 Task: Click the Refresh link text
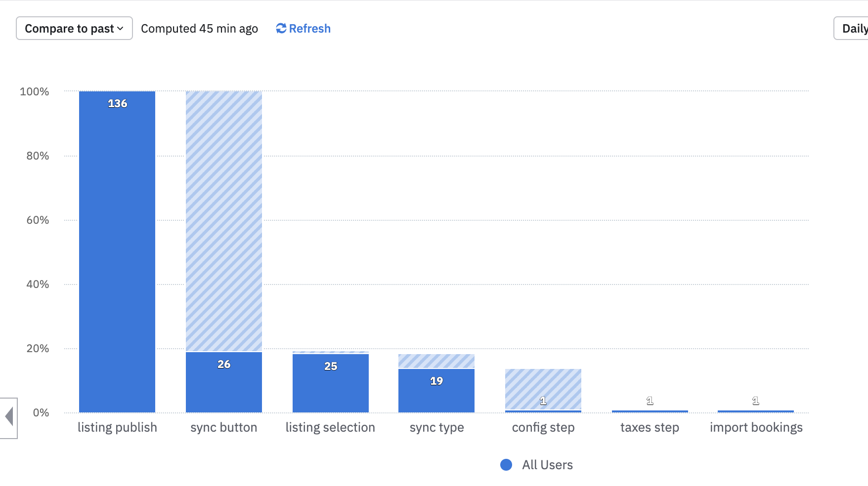(309, 29)
